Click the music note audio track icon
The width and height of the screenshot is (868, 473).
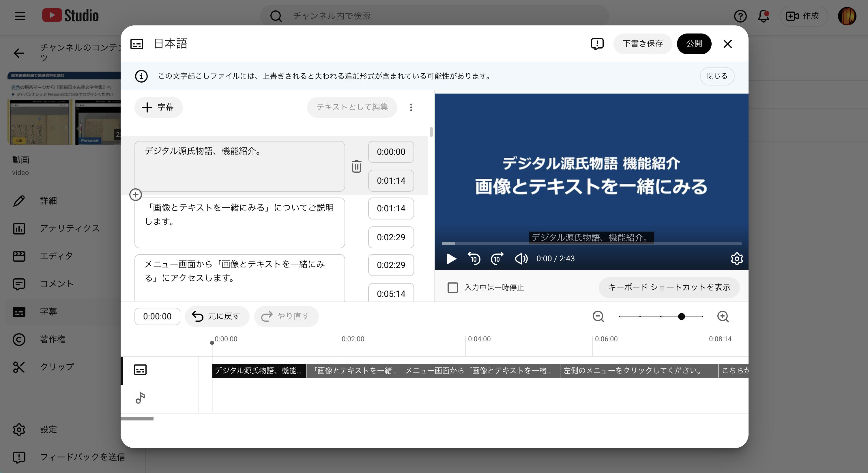[x=140, y=398]
